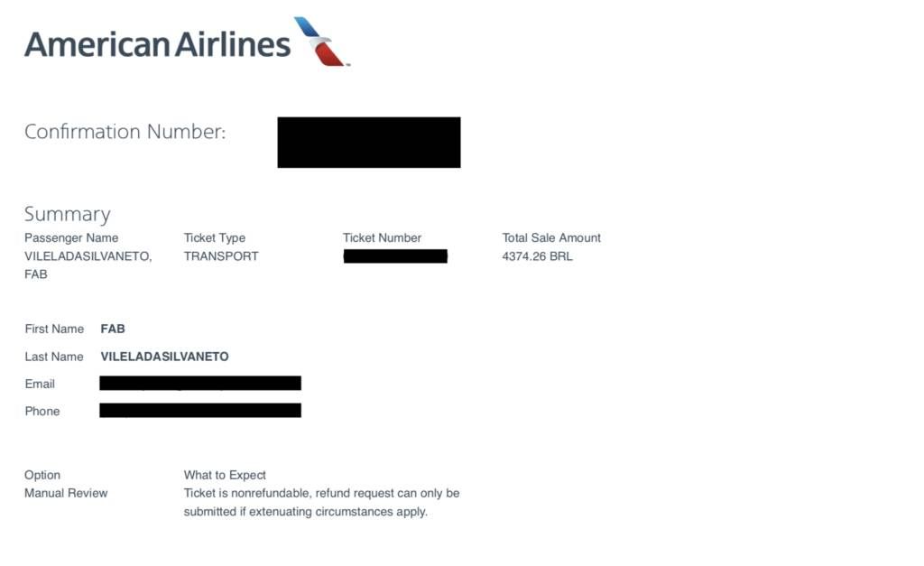Click the redacted Email field
Image resolution: width=924 pixels, height=566 pixels.
click(200, 384)
